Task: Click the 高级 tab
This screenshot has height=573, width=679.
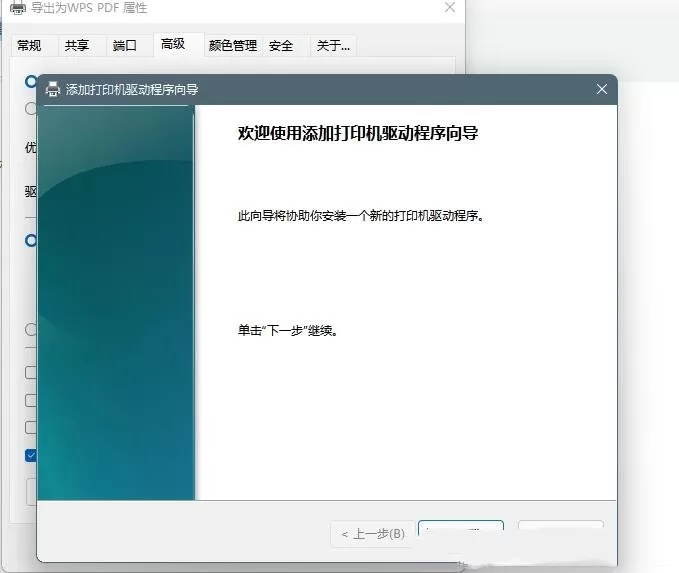Action: (173, 44)
